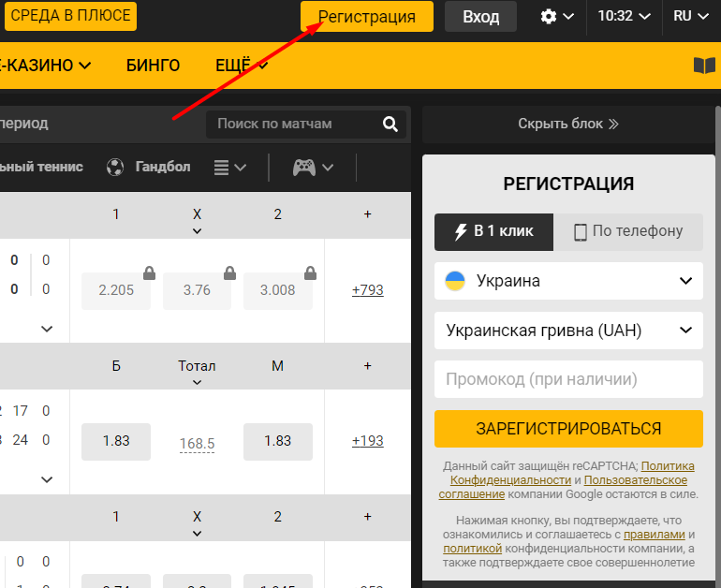Click Скрыть блок to hide the panel
Image resolution: width=721 pixels, height=588 pixels.
click(x=568, y=124)
